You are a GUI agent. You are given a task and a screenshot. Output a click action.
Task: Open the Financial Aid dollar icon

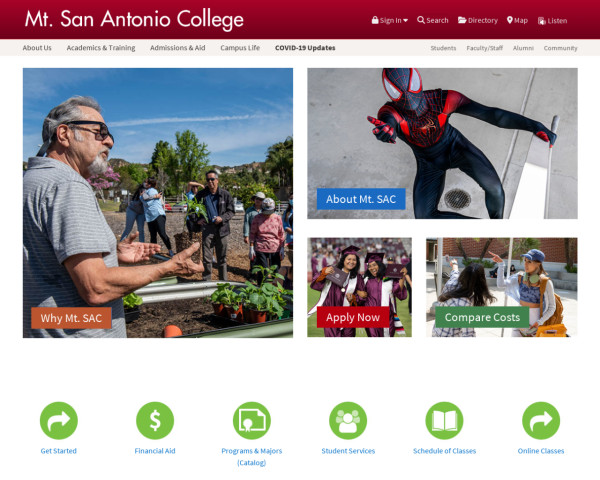pos(155,420)
